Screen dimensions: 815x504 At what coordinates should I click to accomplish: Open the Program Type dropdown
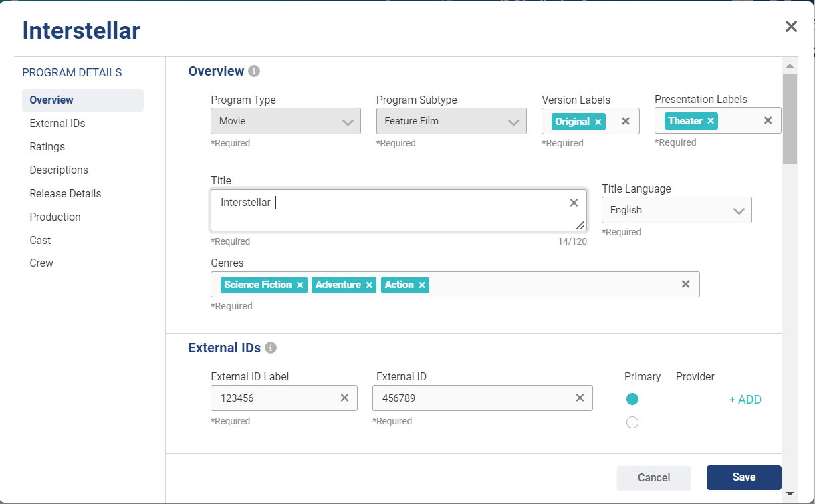(285, 121)
